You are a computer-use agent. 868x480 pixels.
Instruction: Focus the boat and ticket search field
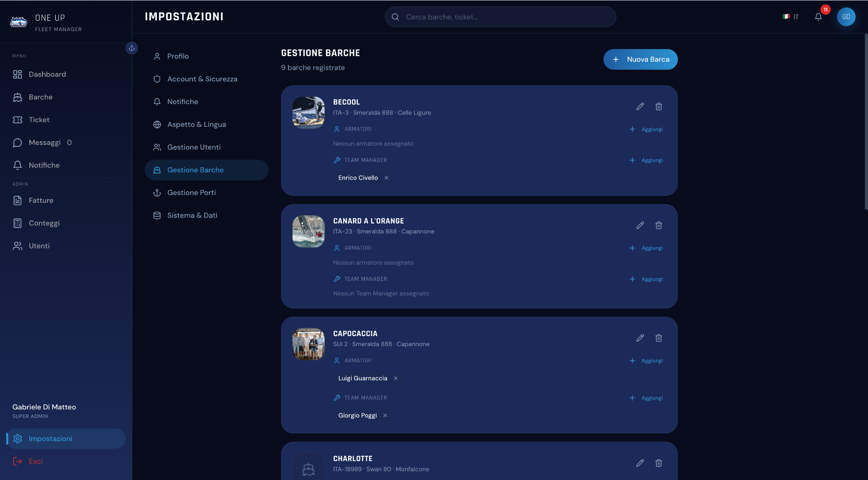tap(500, 17)
